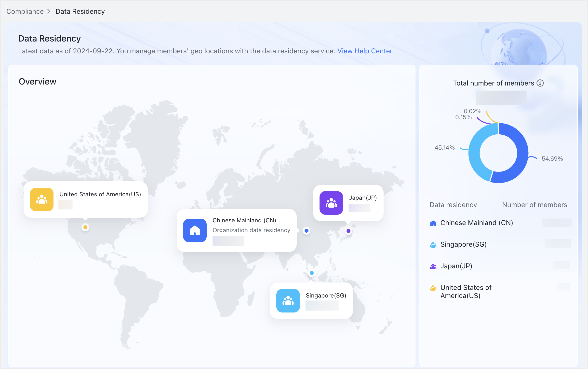Select the yellow United States of America marker icon
Viewport: 588px width, 369px height.
41,199
